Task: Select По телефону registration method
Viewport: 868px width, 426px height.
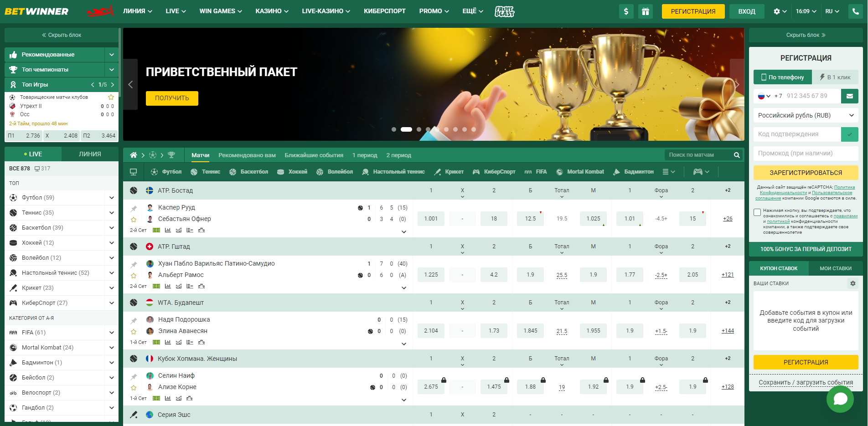Action: coord(782,77)
